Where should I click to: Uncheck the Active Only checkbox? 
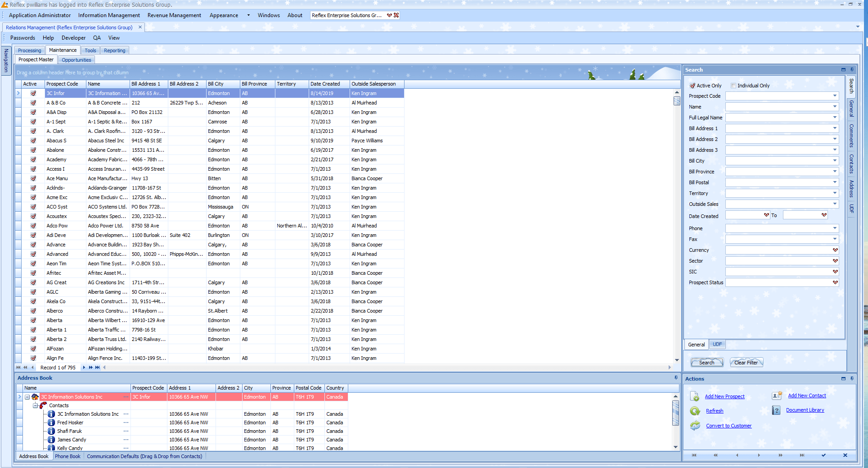[692, 85]
